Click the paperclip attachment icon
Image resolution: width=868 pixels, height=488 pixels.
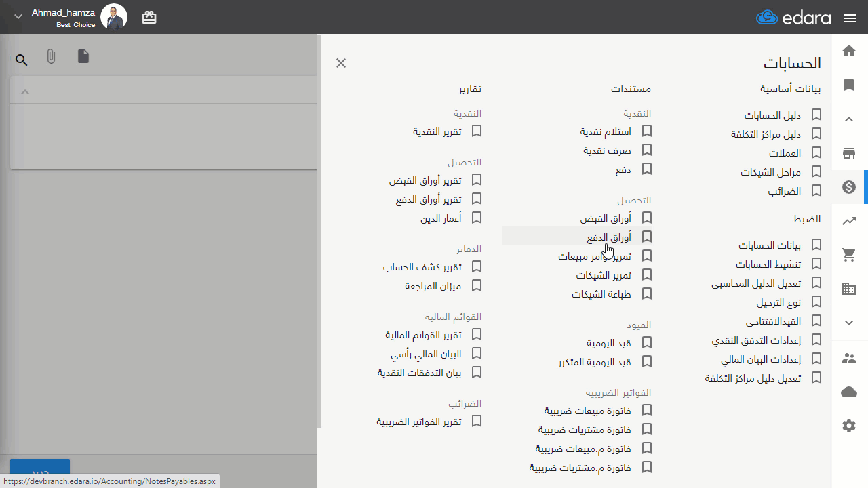click(x=51, y=57)
